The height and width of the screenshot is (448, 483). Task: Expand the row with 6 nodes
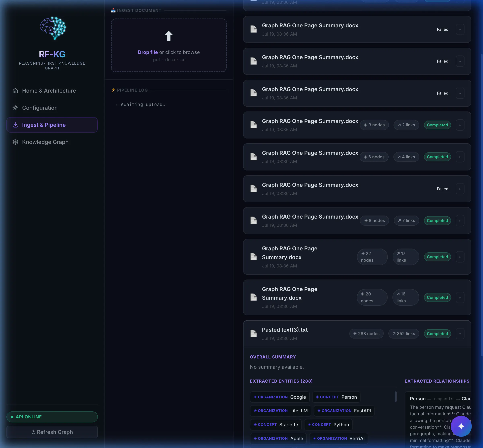[x=460, y=157]
